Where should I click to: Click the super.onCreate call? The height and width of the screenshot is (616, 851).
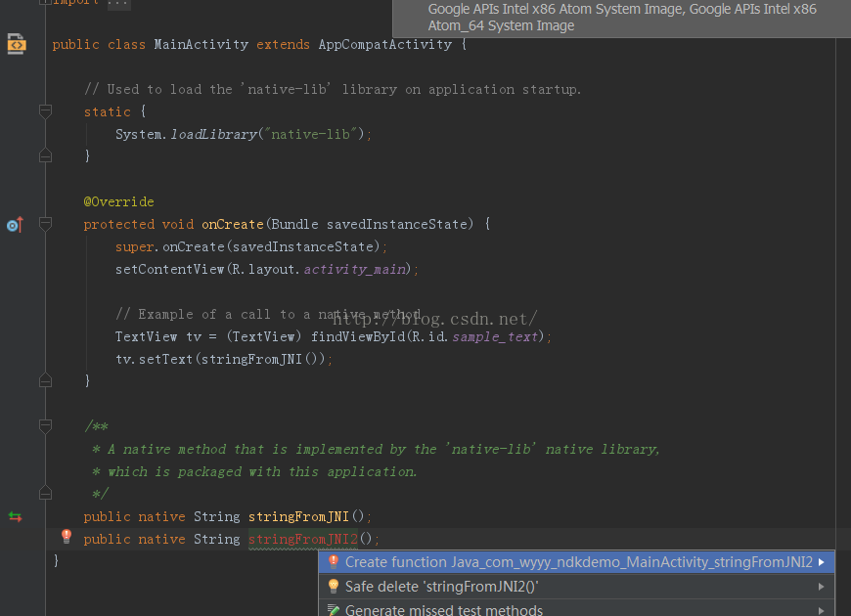coord(250,247)
